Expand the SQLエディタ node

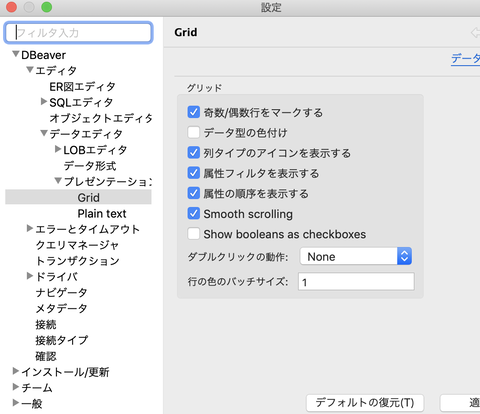point(44,101)
